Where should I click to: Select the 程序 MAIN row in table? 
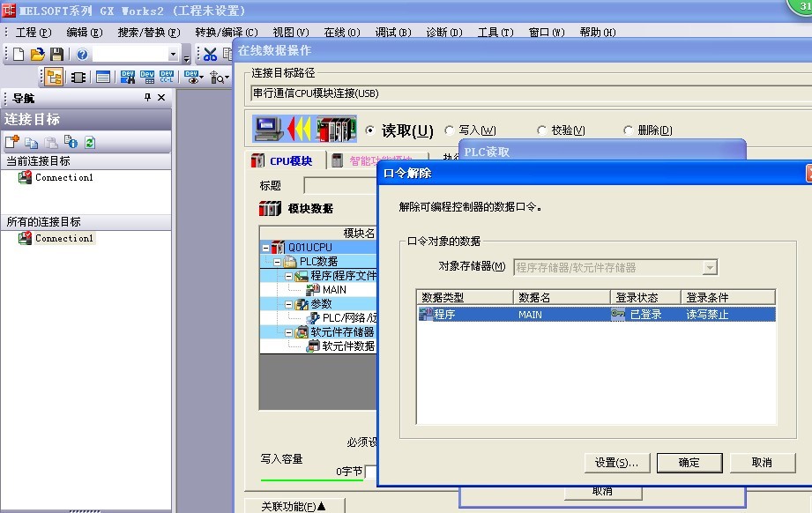tap(596, 314)
